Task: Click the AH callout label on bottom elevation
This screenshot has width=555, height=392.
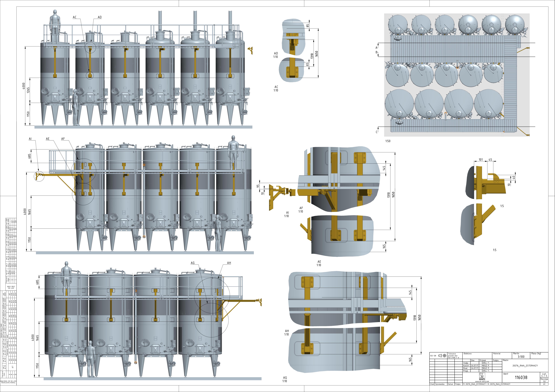Action: pos(229,263)
